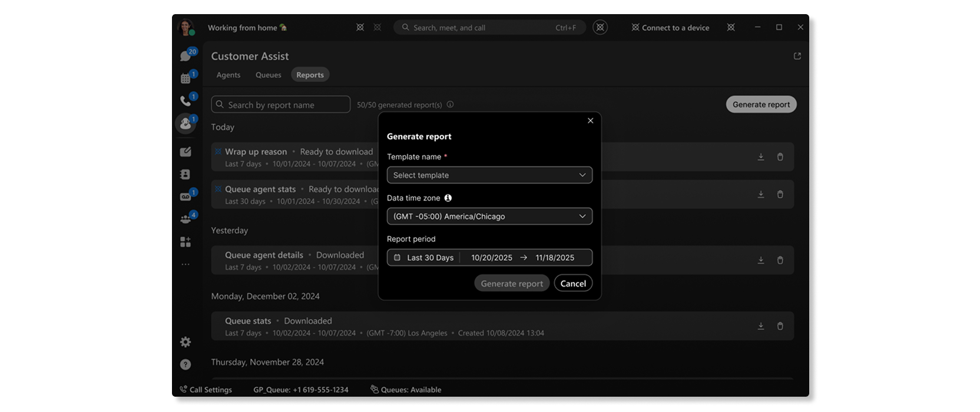The width and height of the screenshot is (980, 412).
Task: Delete the Wrap up reason report
Action: (780, 157)
